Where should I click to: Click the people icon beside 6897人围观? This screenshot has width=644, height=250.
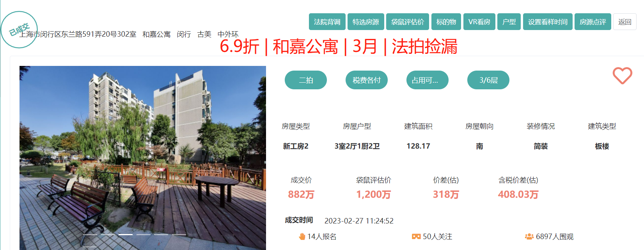coord(529,236)
